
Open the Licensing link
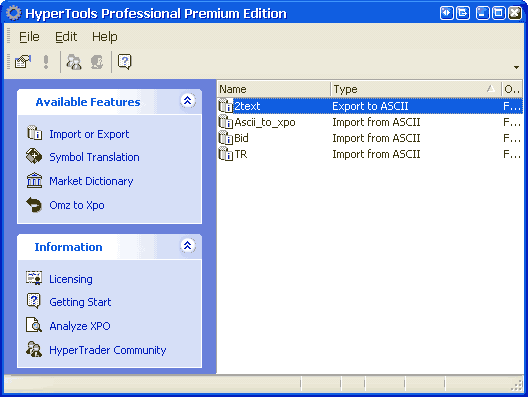tap(71, 279)
